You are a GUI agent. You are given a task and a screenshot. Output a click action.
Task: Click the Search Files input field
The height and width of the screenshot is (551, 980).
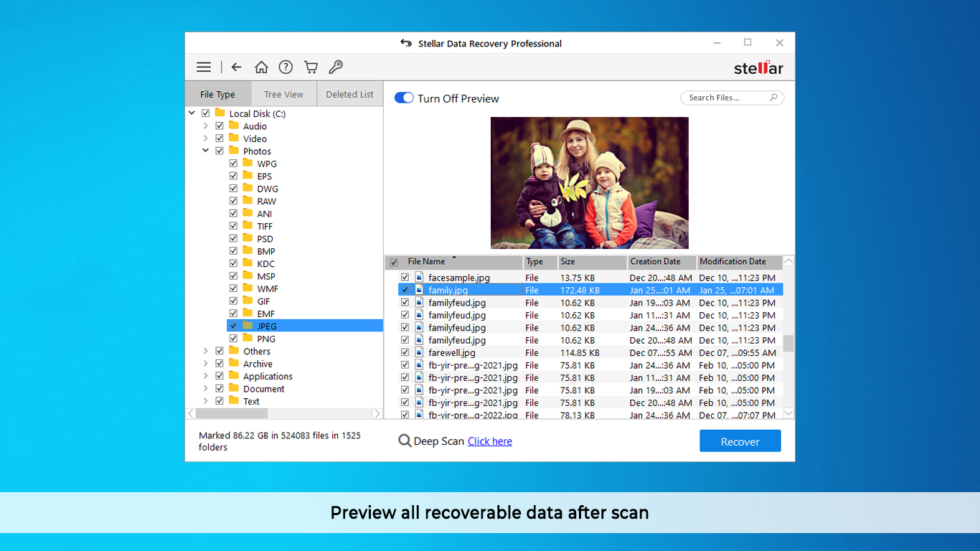coord(725,98)
